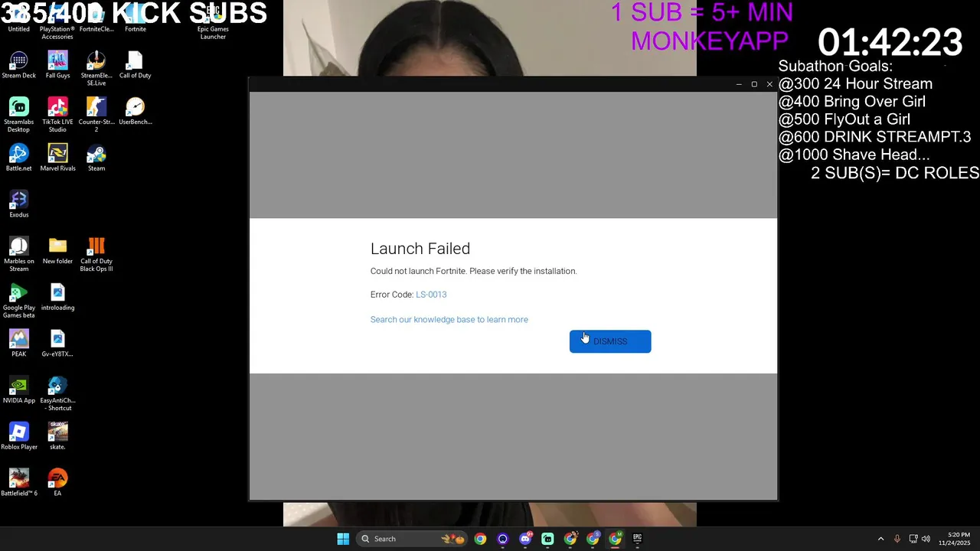
Task: Select the introloading file icon
Action: (57, 298)
